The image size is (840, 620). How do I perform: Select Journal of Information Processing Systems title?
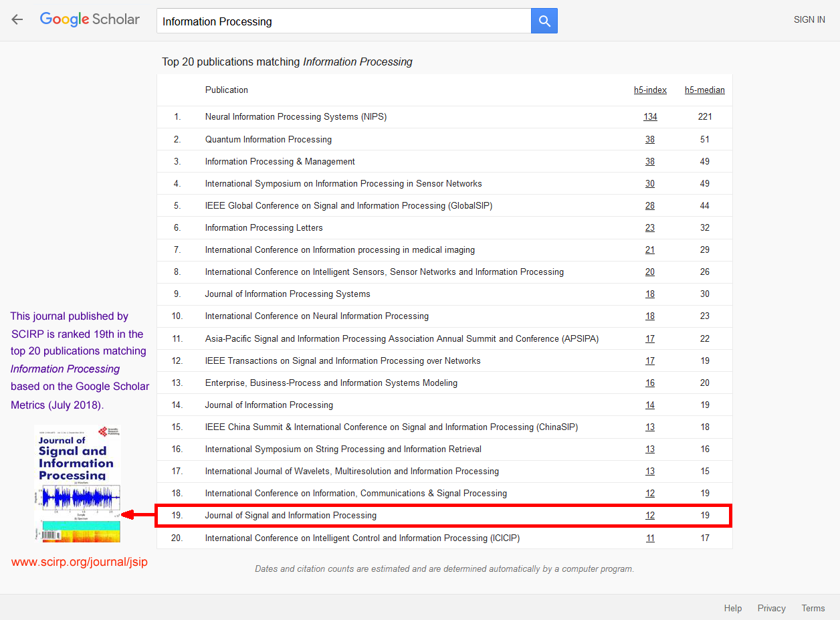(x=288, y=294)
